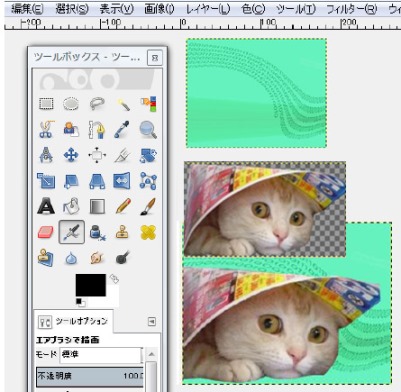
Task: Select the Bucket Fill tool
Action: 71,206
